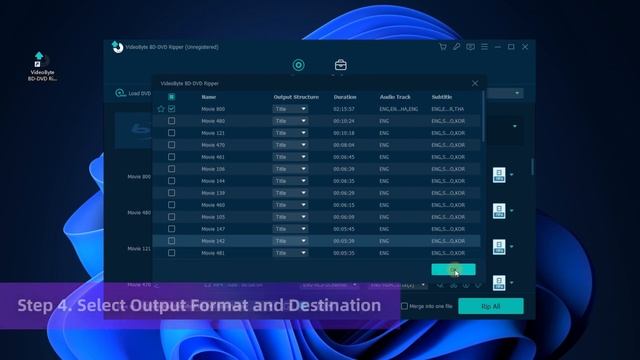Open Output Structure dropdown for Movie 142

(290, 241)
